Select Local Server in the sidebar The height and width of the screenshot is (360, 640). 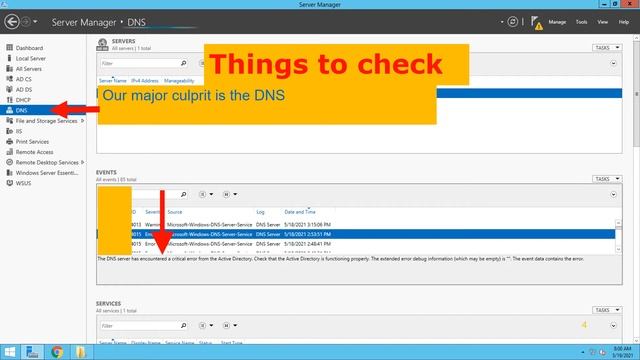(31, 58)
